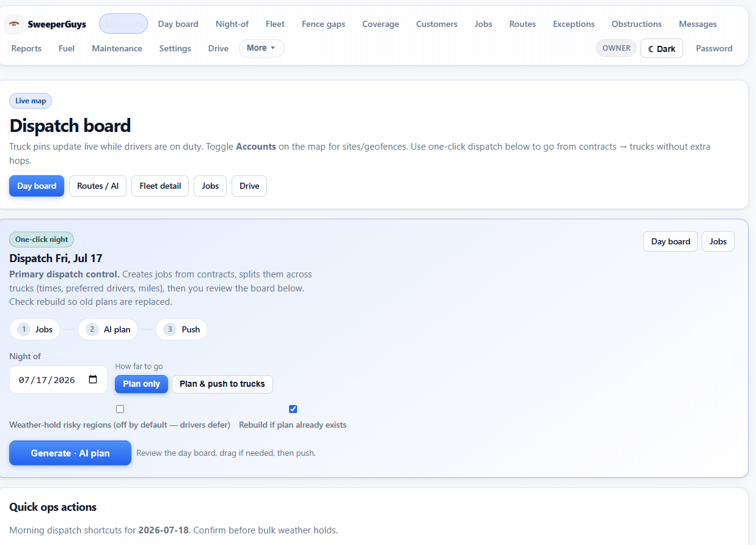Open Fleet from the navigation bar
Viewport: 756px width, 545px height.
point(275,24)
